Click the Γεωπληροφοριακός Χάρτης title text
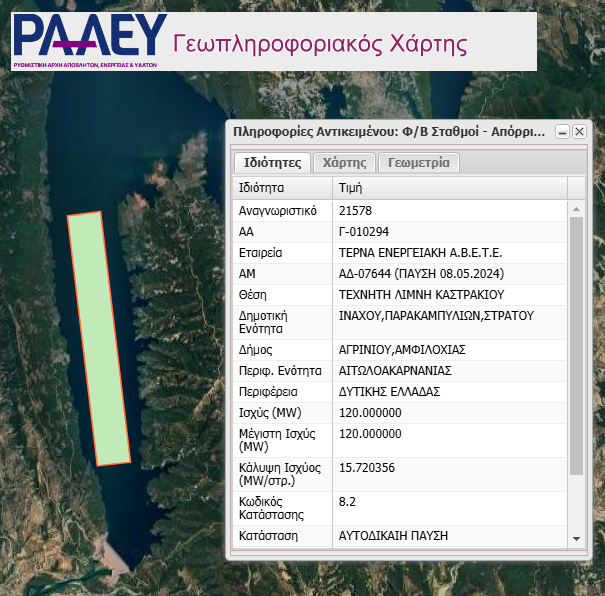Image resolution: width=605 pixels, height=596 pixels. (320, 45)
